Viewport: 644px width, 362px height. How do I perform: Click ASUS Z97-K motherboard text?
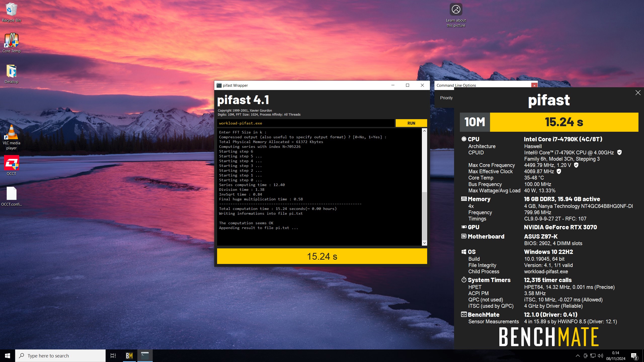[x=541, y=237]
